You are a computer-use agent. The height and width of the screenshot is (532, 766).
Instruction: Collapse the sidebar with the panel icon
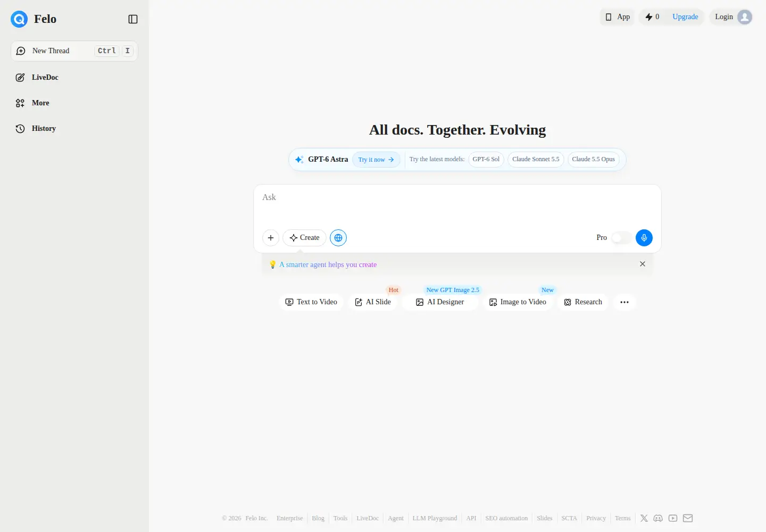tap(133, 19)
